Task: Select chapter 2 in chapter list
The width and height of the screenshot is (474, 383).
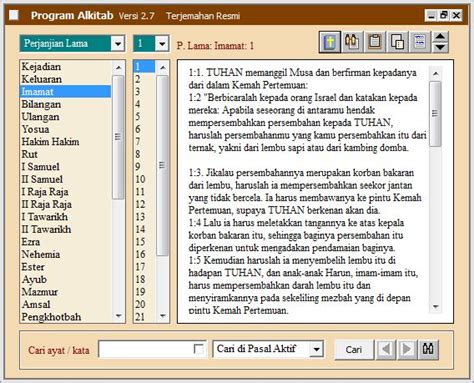Action: click(x=144, y=79)
